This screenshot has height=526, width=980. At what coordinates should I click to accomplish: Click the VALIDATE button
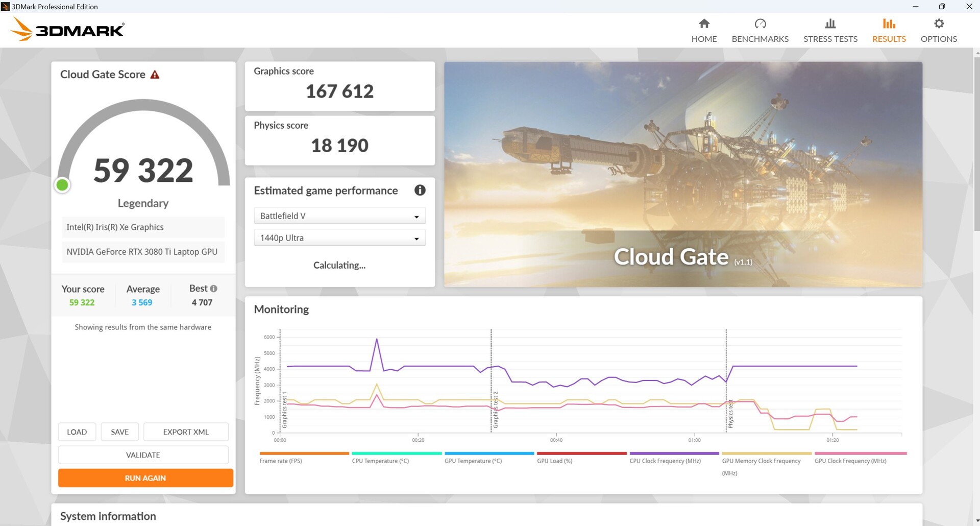[x=143, y=455]
